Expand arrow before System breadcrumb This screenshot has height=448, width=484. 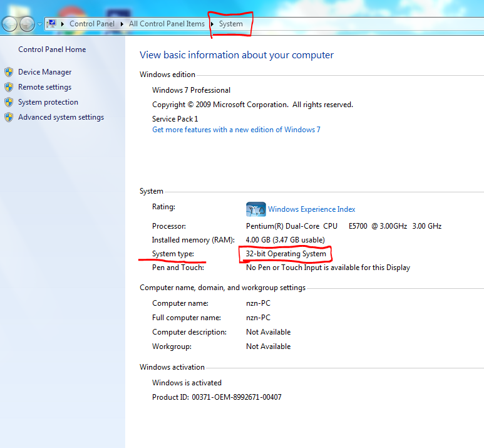212,24
